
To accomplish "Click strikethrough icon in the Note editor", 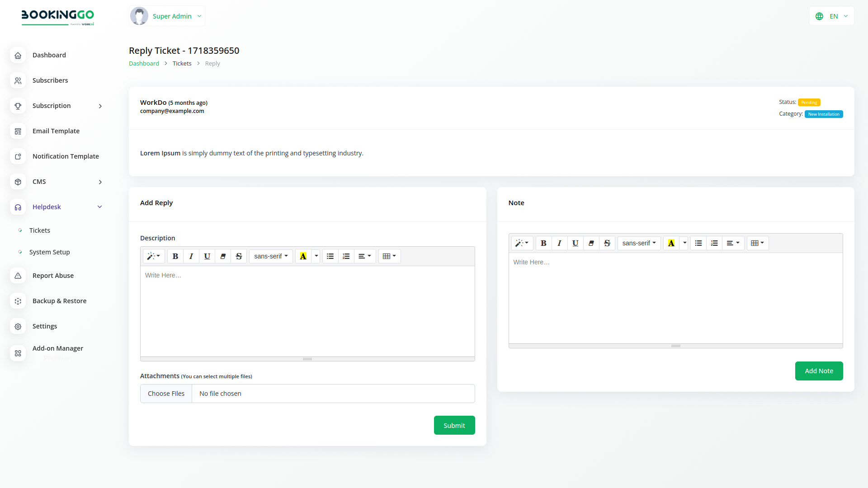I will [x=607, y=243].
